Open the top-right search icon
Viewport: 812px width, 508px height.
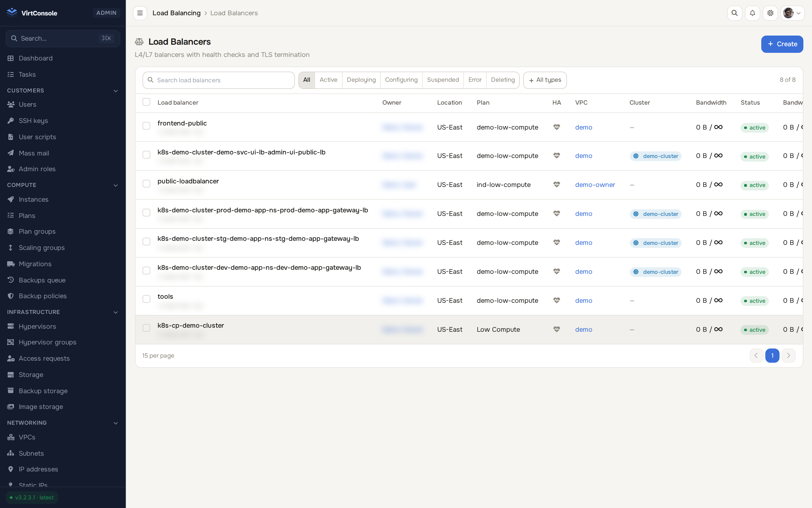[735, 13]
